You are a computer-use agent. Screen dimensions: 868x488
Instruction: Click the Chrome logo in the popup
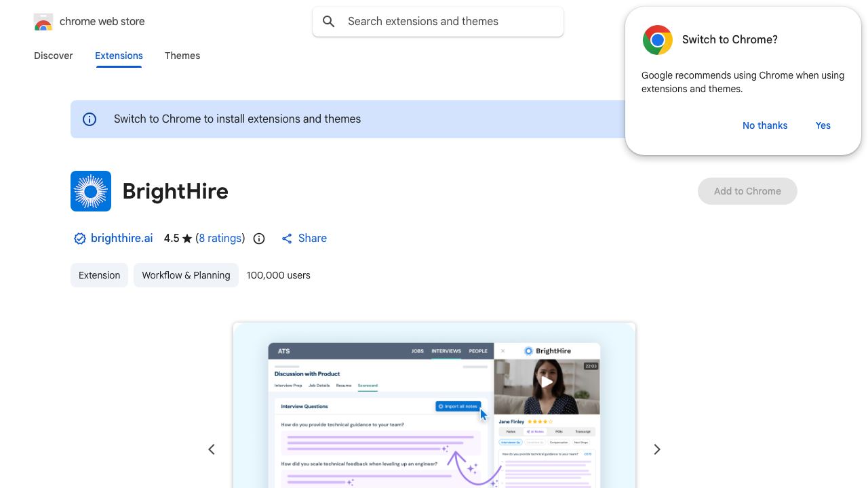[658, 40]
